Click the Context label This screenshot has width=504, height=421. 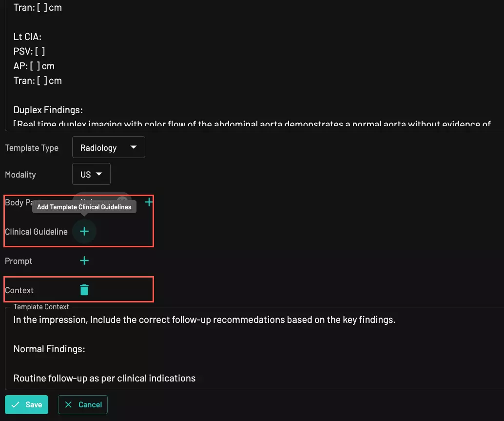click(19, 290)
